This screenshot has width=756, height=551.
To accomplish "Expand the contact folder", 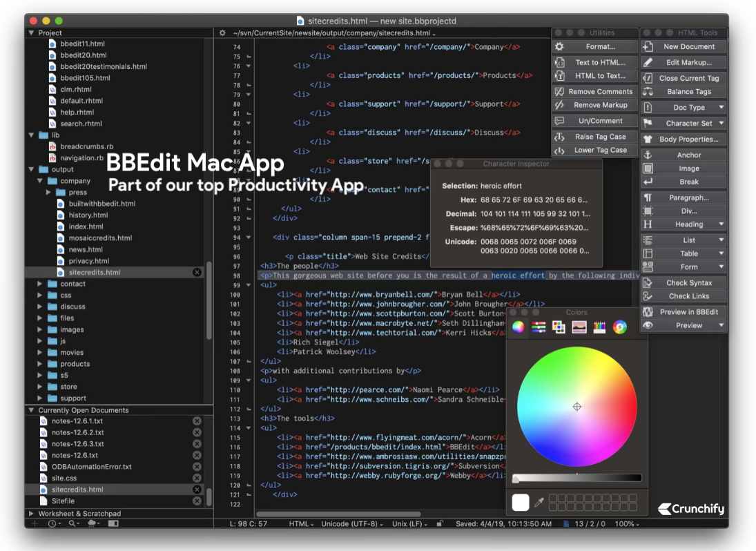I will tap(39, 284).
